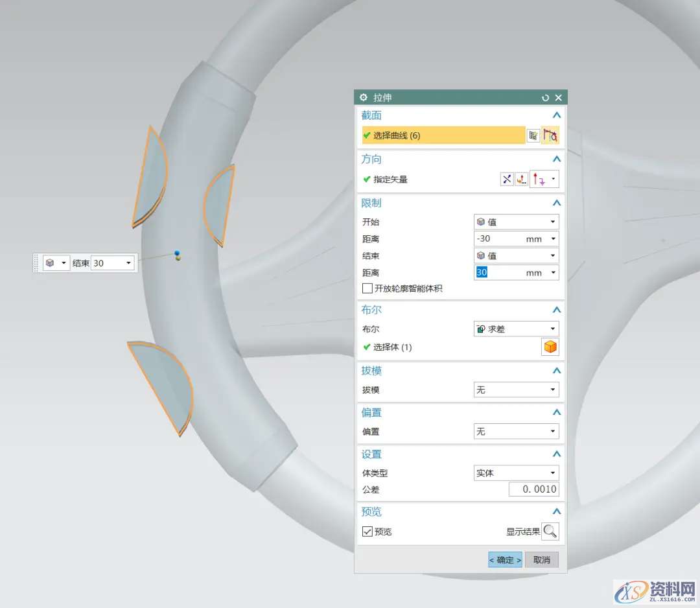The width and height of the screenshot is (700, 608).
Task: Click the sketch section icon beside 选择曲线
Action: tap(533, 135)
